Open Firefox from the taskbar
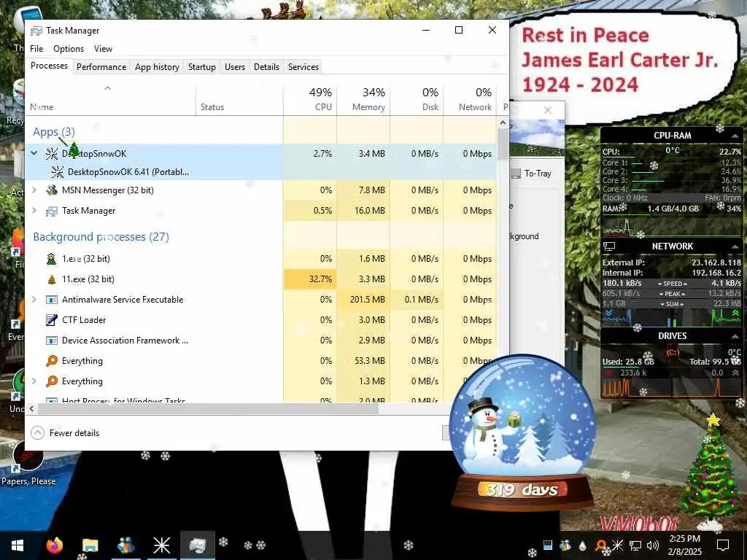Image resolution: width=747 pixels, height=560 pixels. [55, 545]
